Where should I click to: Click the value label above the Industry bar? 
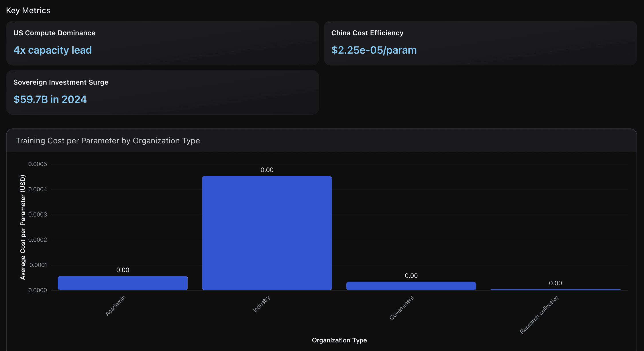267,170
